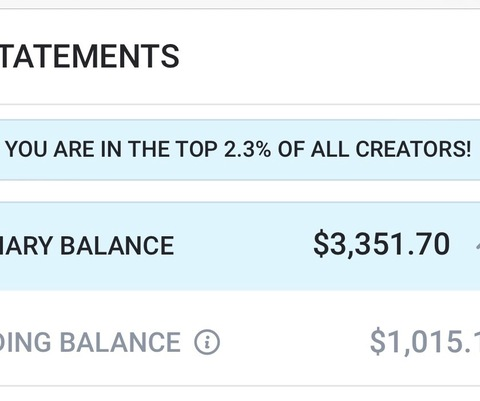Click the gray word BALANCE near info icon

click(x=120, y=342)
